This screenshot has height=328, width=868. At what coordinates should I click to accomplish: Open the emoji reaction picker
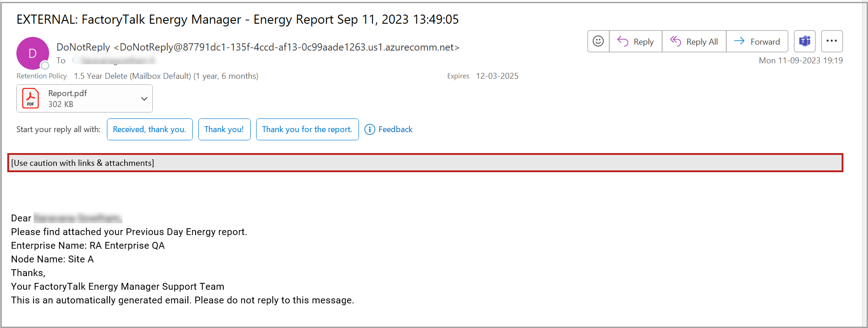coord(598,41)
